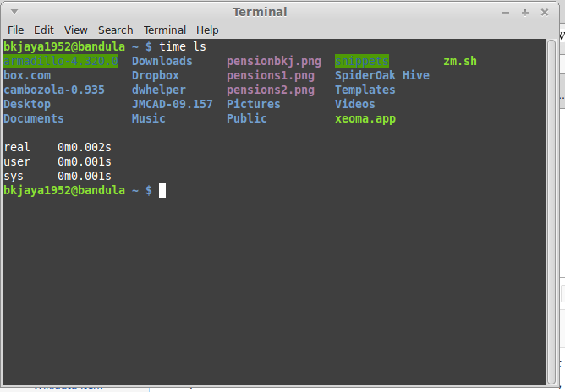565x392 pixels.
Task: Click the terminal vertical scrollbar
Action: tap(551, 212)
